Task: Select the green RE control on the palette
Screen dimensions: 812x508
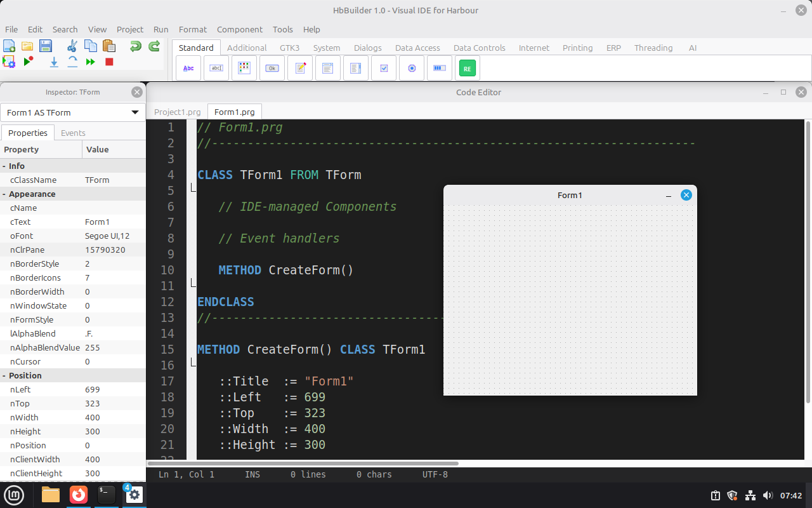Action: point(468,68)
